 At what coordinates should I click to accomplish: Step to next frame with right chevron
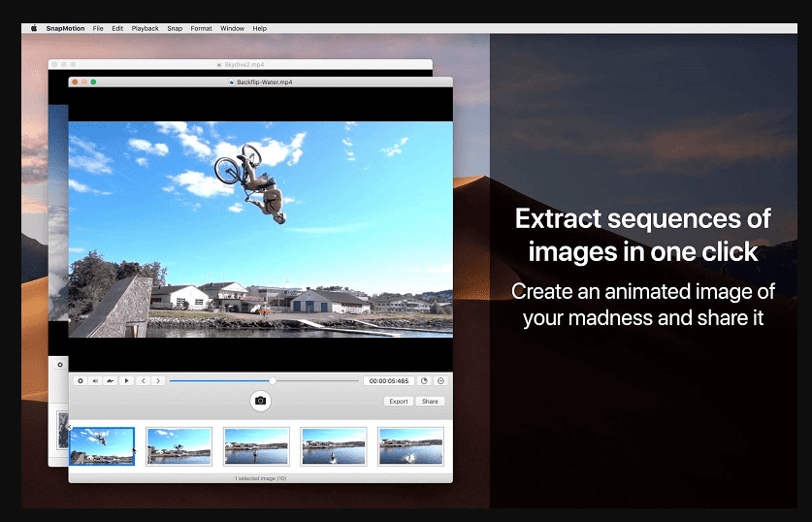pyautogui.click(x=158, y=380)
